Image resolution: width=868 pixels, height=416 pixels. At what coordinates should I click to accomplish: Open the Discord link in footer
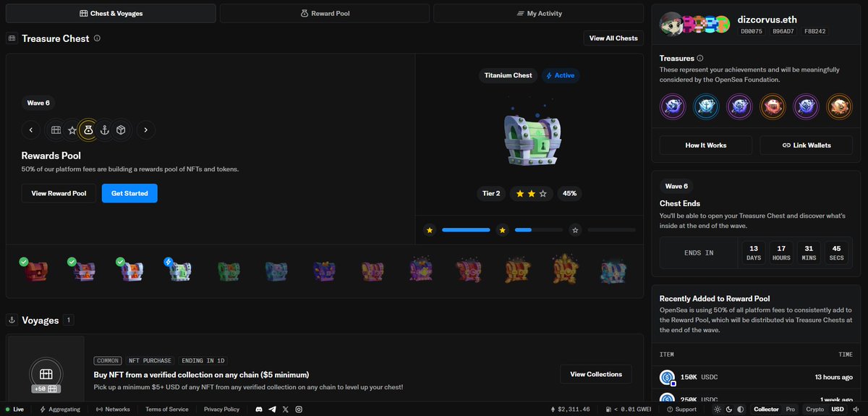tap(258, 409)
